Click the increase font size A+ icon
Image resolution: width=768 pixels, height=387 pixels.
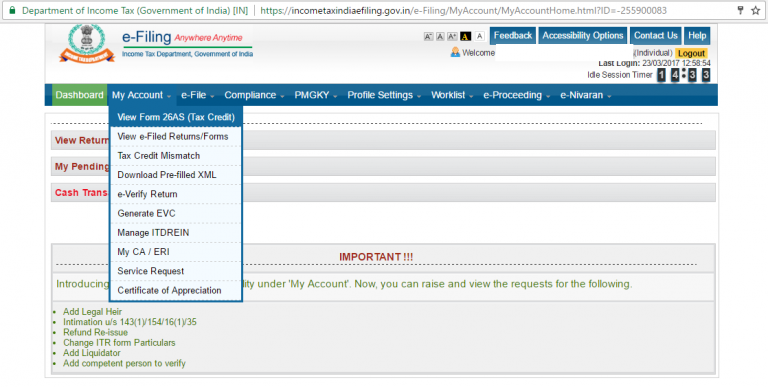click(x=452, y=36)
